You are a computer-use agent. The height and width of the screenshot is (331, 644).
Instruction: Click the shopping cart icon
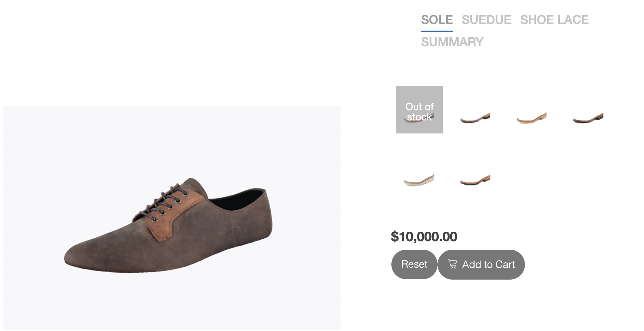coord(453,264)
